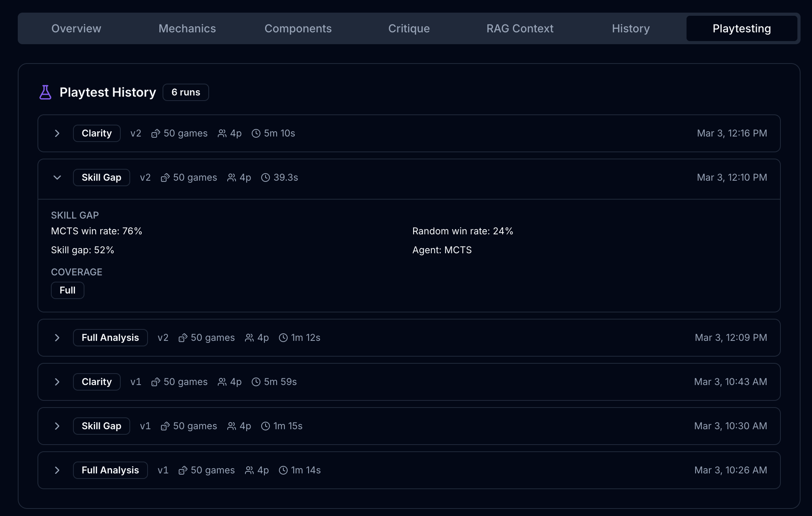812x516 pixels.
Task: Click the Full Analysis v2 badge label
Action: click(110, 338)
